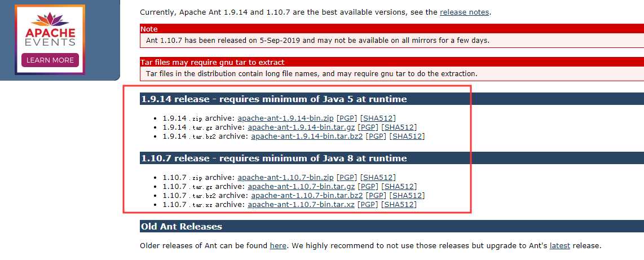Image resolution: width=644 pixels, height=260 pixels.
Task: Open SHA512 checksum for 1.9.14 tar.bz2
Action: click(407, 136)
